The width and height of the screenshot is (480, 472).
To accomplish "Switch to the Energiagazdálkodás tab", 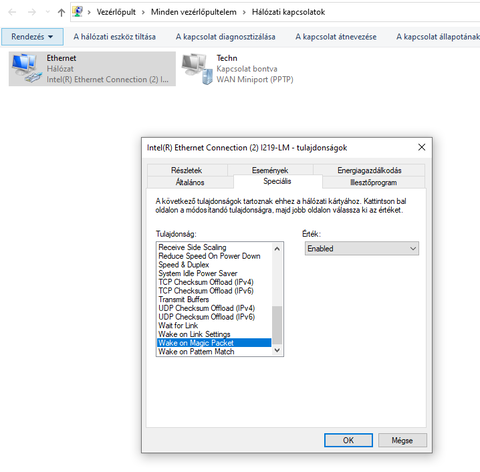I will (x=369, y=170).
